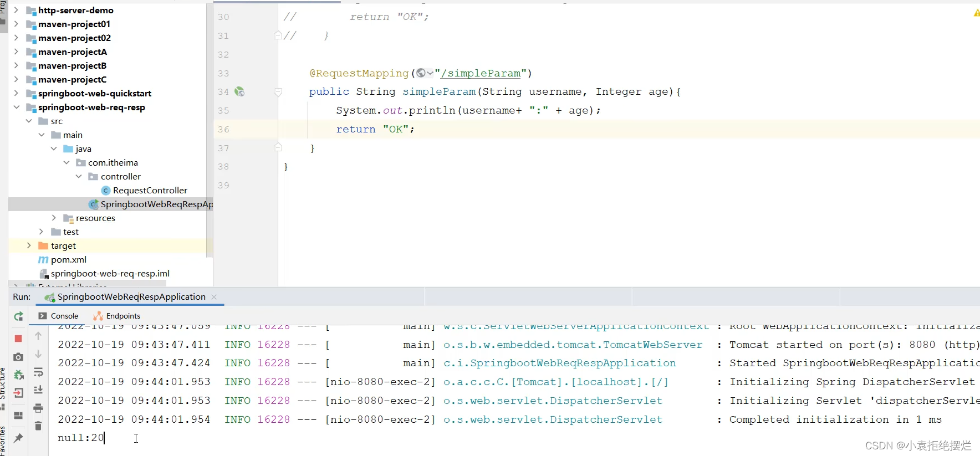Stop the running application with the red square
980x456 pixels.
pos(18,339)
